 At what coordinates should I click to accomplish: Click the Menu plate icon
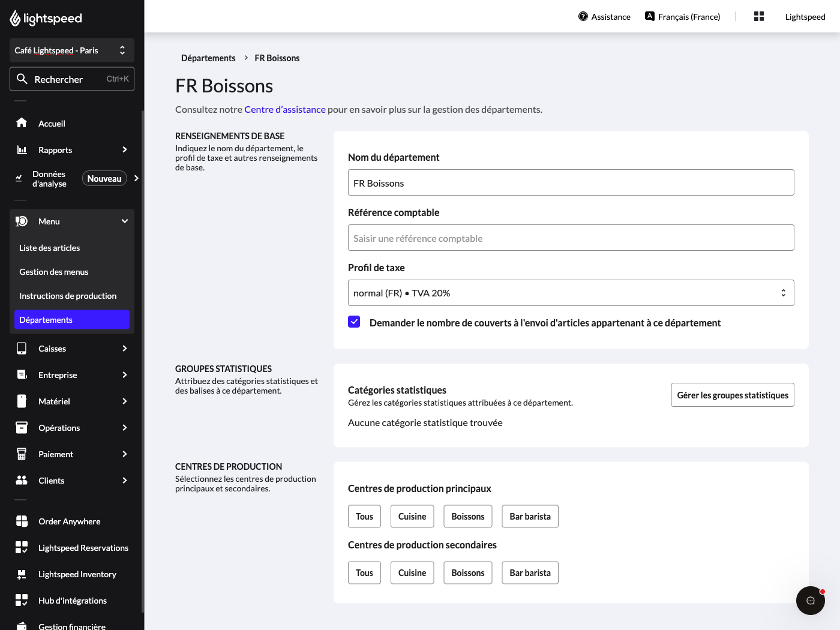(x=22, y=221)
